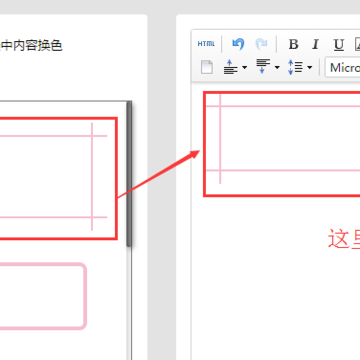Click the red 这里 text in editor
360x360 pixels.
(x=344, y=239)
